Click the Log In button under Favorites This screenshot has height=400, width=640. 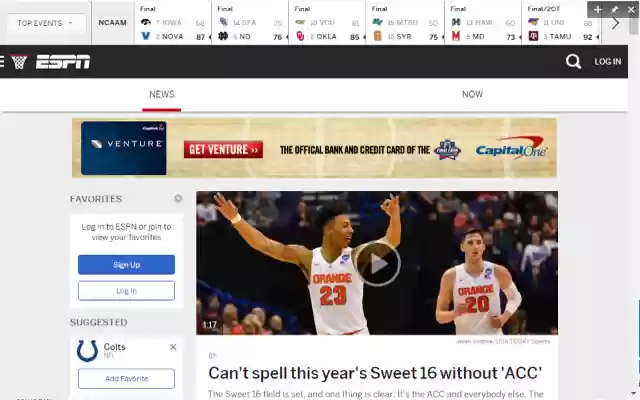point(127,291)
